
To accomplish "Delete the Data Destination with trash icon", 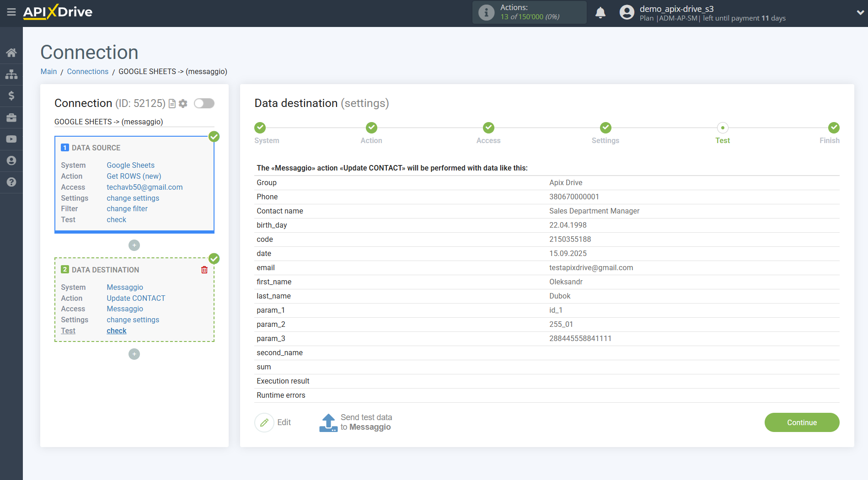I will (204, 270).
